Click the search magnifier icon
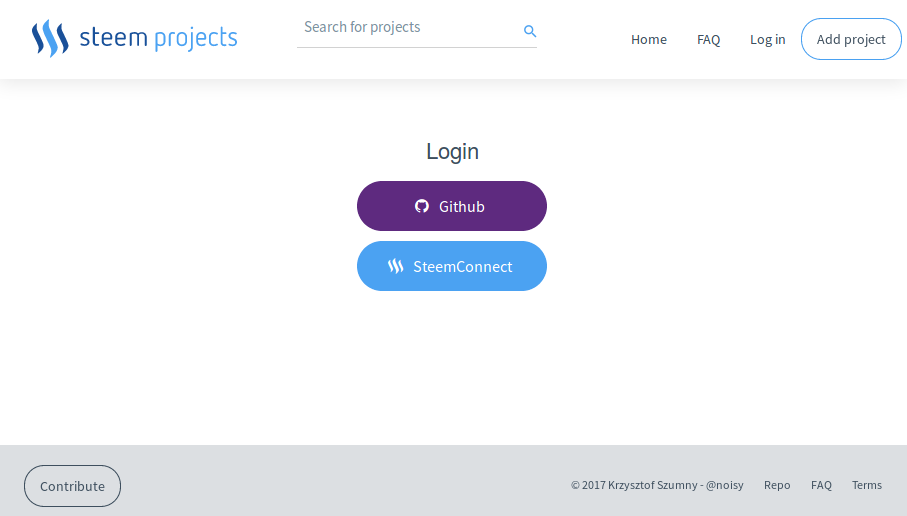Screen dimensions: 907x516 530,31
